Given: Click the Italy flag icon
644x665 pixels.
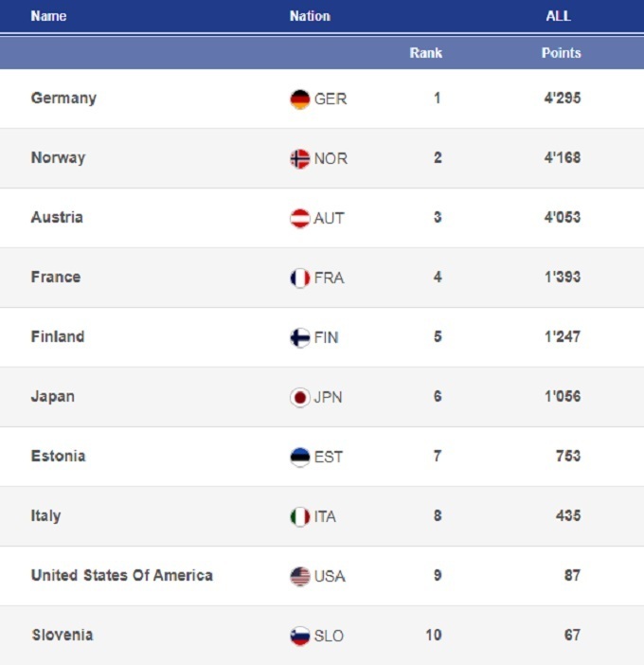Looking at the screenshot, I should pos(300,517).
